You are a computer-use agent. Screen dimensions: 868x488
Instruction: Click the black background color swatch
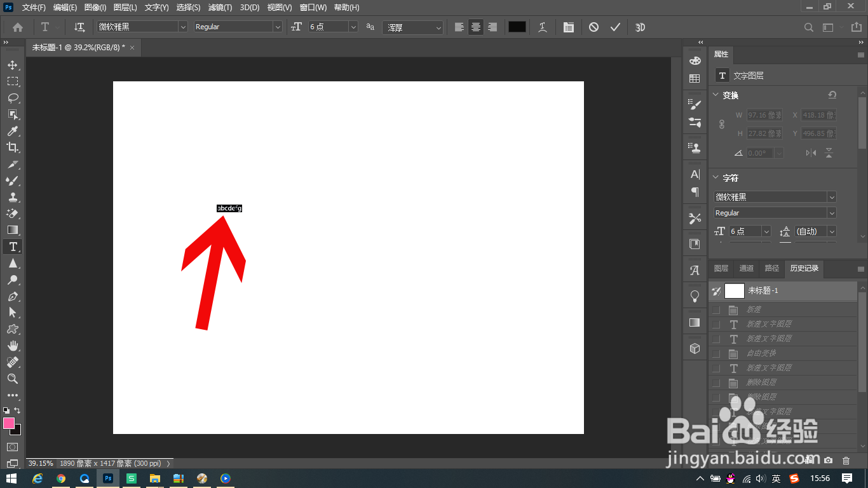[17, 431]
